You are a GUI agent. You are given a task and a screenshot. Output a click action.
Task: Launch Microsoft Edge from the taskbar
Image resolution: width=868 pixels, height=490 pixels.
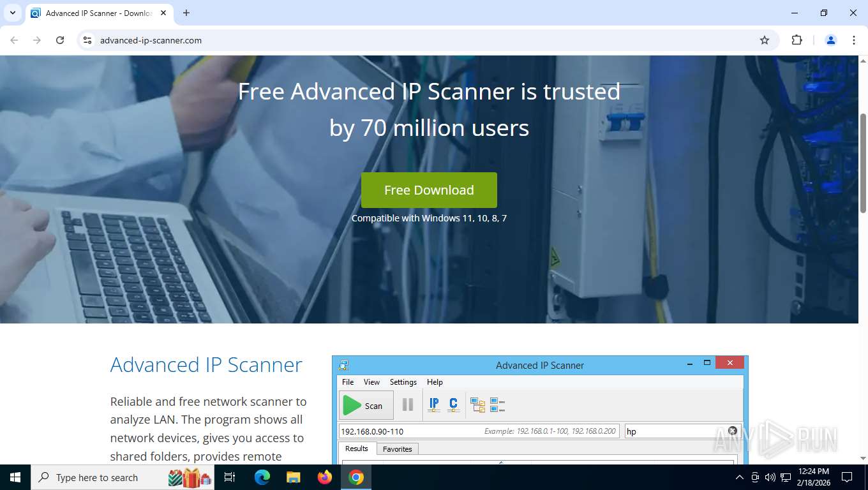click(262, 477)
